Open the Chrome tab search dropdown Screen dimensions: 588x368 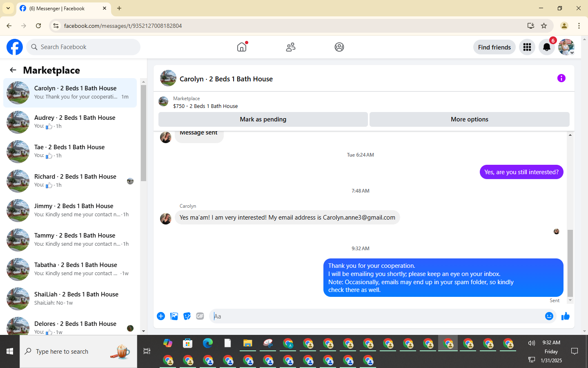click(x=8, y=8)
